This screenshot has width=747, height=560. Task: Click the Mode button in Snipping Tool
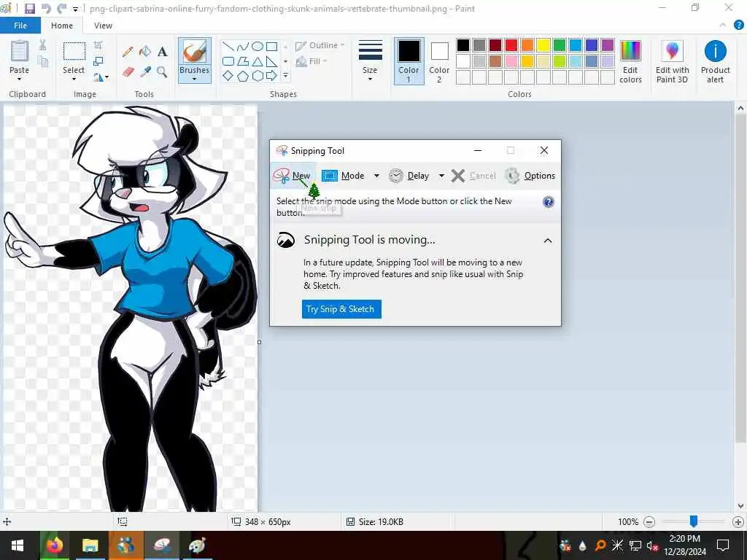(344, 176)
